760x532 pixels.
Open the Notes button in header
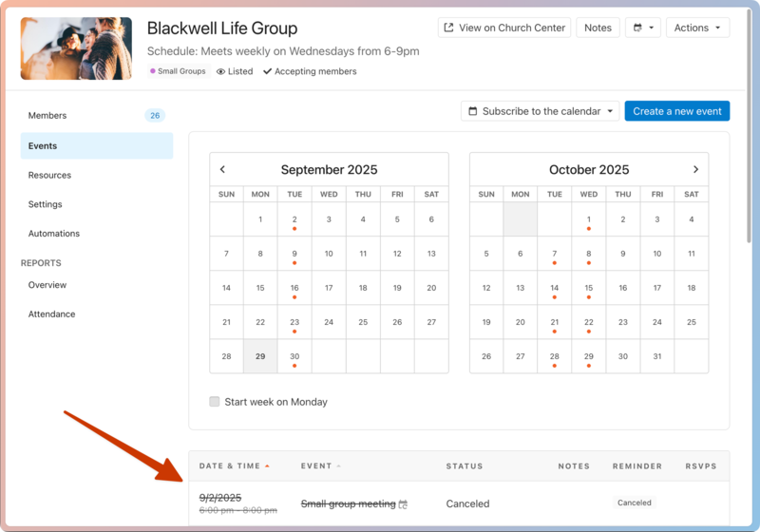pos(598,28)
